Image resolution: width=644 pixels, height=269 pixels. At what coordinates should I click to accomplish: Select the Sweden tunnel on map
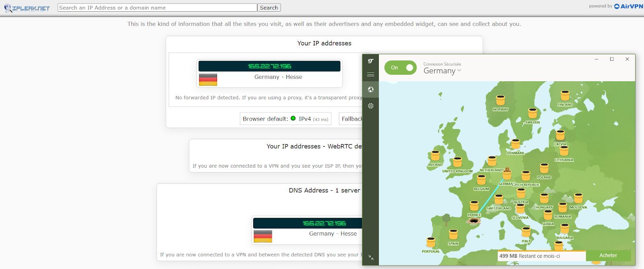(x=533, y=113)
